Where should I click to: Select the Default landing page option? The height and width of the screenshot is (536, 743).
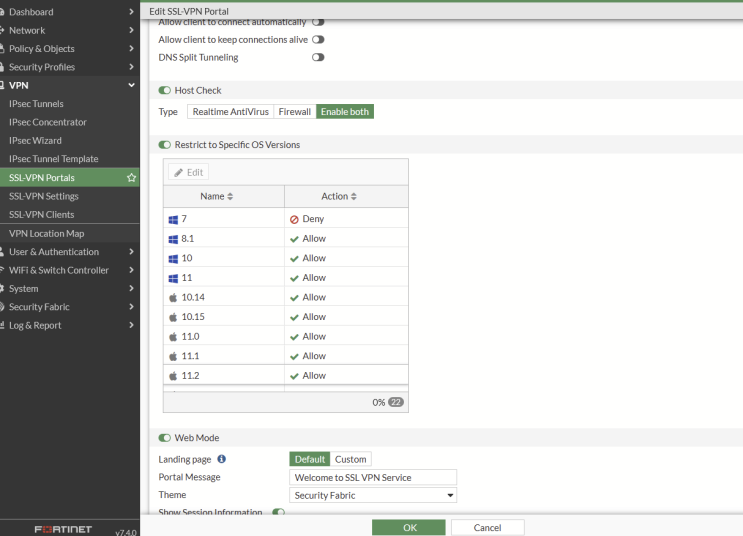pos(309,459)
